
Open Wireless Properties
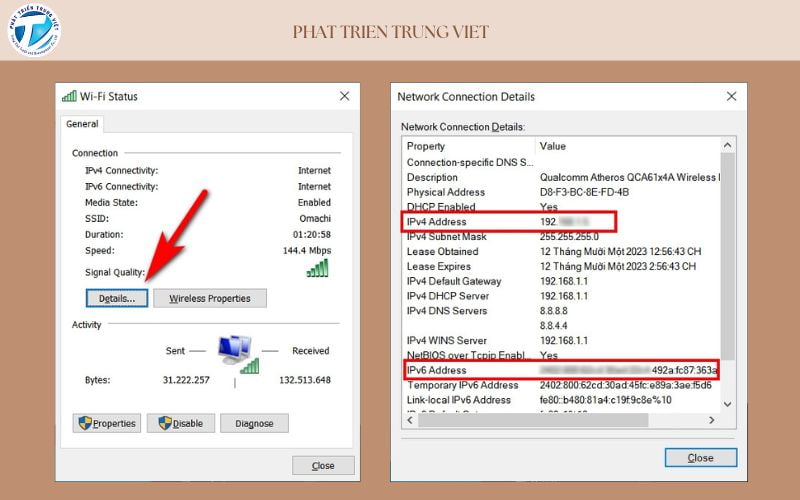[209, 298]
